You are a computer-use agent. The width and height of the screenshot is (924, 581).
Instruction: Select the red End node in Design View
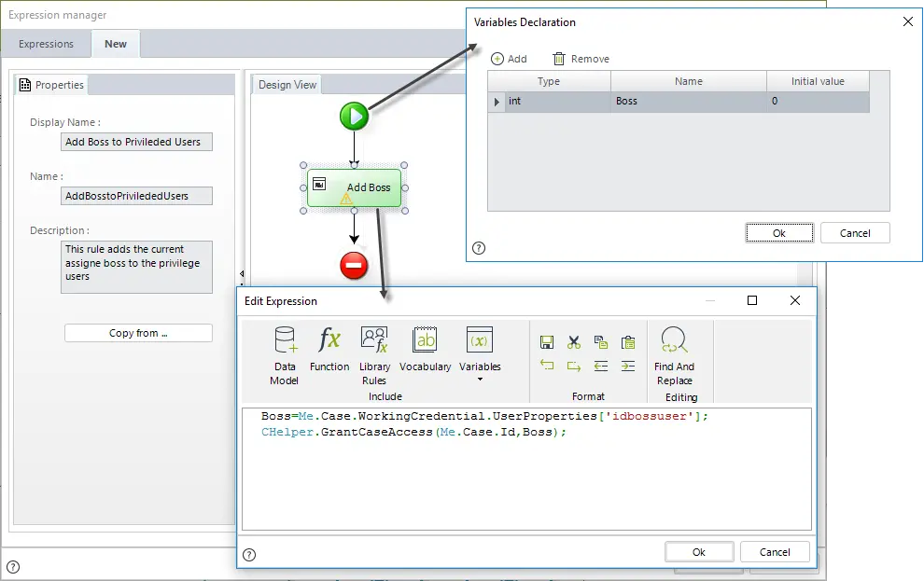pos(354,265)
